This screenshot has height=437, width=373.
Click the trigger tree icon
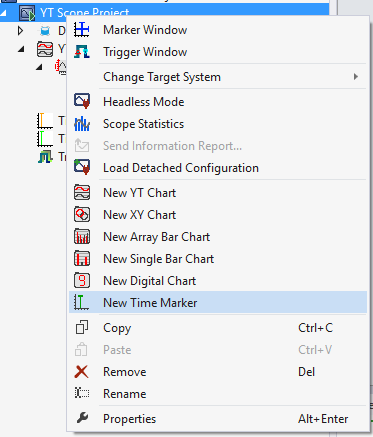45,156
